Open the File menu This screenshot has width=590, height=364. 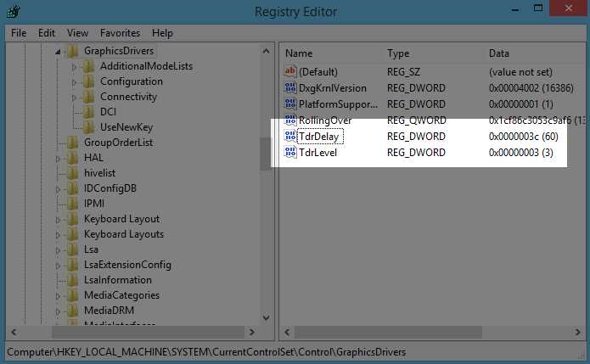tap(19, 33)
